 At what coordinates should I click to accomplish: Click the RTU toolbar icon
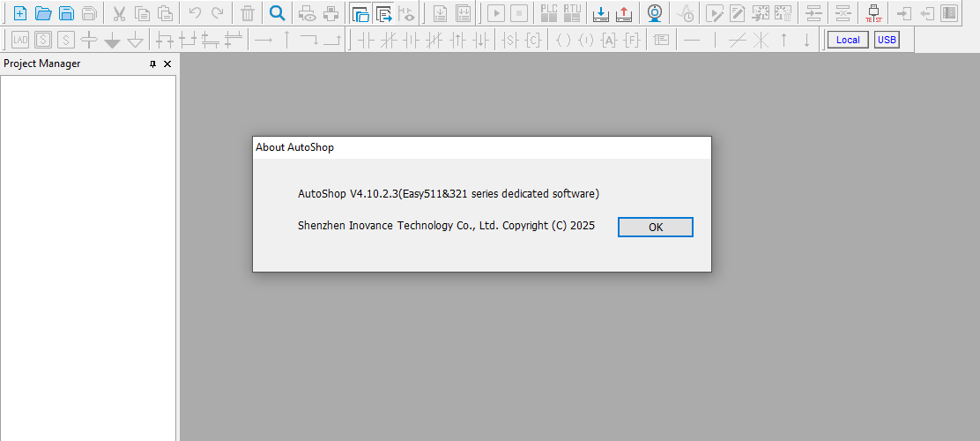[x=571, y=13]
